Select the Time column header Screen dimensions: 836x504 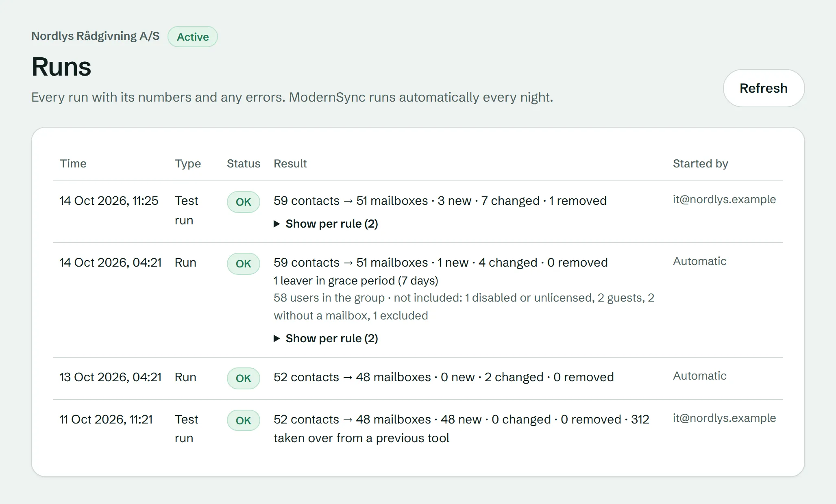pyautogui.click(x=73, y=163)
